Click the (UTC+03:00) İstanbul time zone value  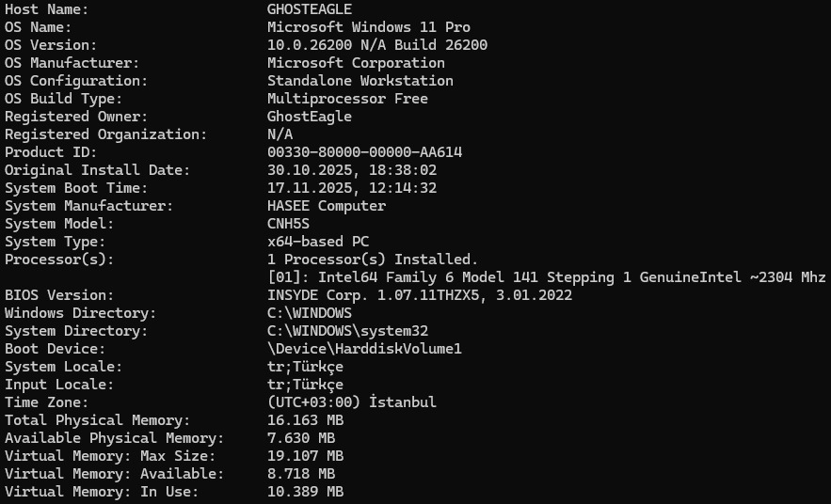(351, 402)
